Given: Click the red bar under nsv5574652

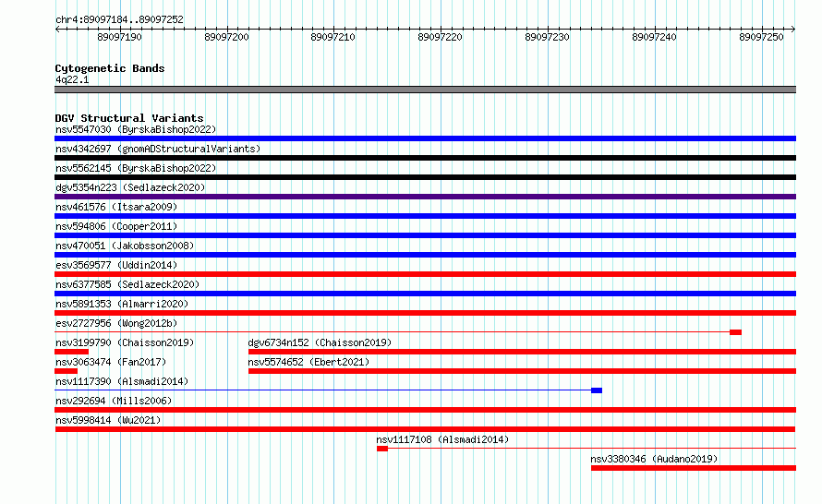Looking at the screenshot, I should tap(522, 371).
